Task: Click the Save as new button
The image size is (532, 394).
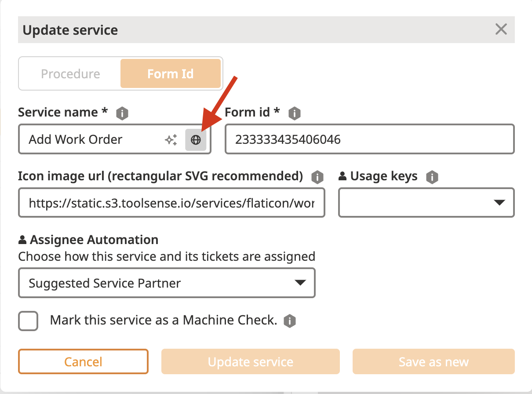Action: (x=433, y=361)
